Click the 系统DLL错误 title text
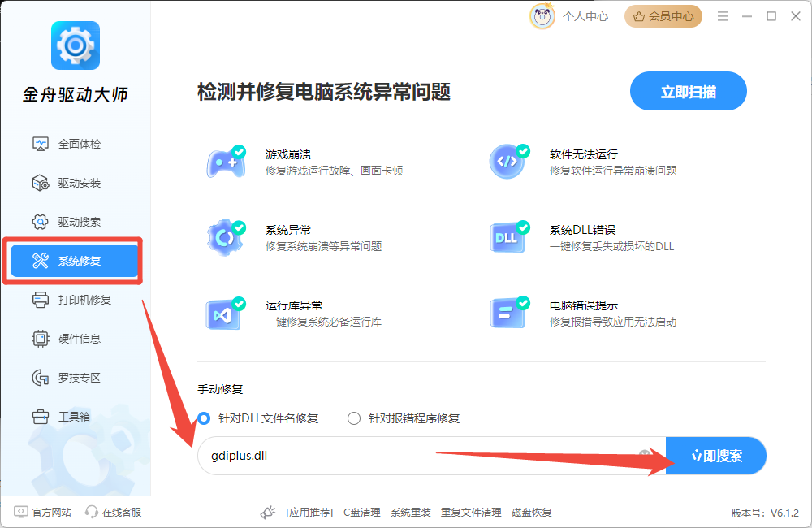 tap(582, 230)
